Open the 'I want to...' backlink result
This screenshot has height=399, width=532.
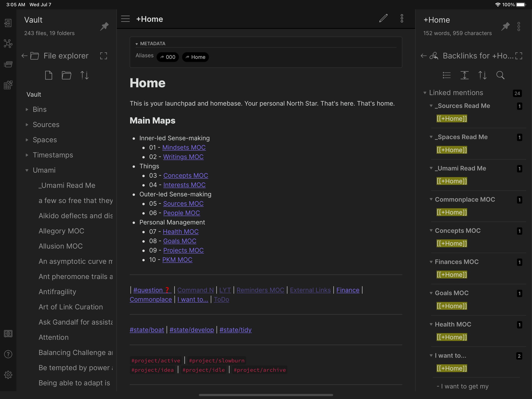(x=450, y=356)
